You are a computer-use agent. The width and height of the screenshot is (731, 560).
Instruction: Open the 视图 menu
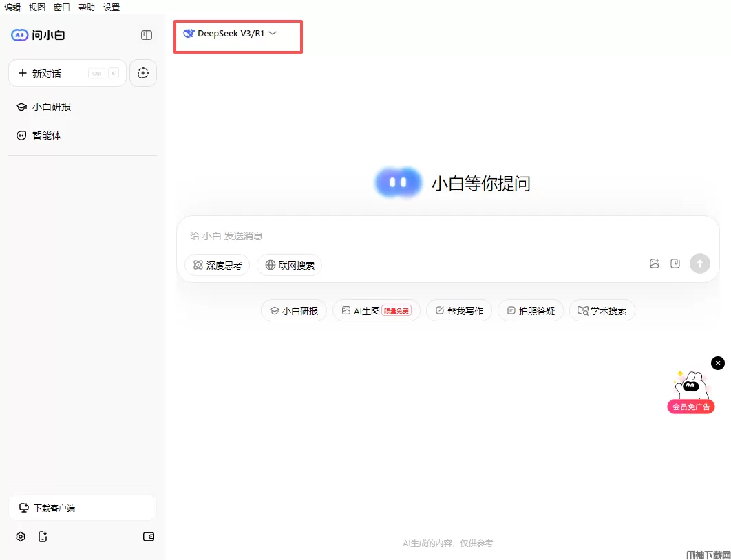tap(37, 7)
